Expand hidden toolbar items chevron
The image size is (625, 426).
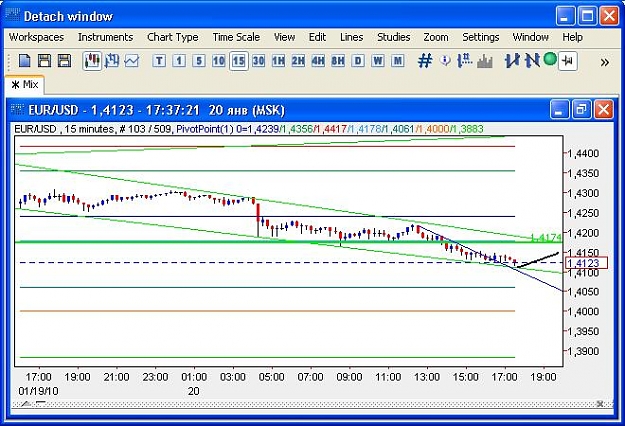click(x=605, y=62)
